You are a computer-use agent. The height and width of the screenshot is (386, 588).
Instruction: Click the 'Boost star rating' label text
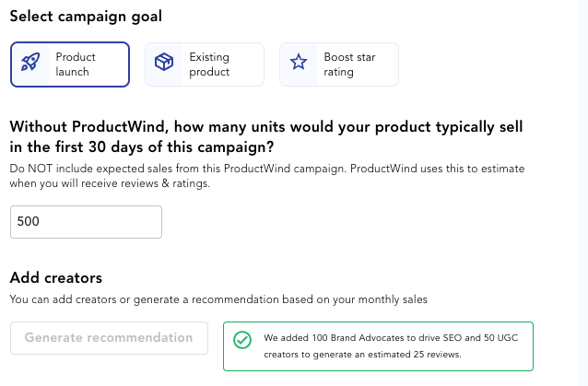click(x=349, y=64)
